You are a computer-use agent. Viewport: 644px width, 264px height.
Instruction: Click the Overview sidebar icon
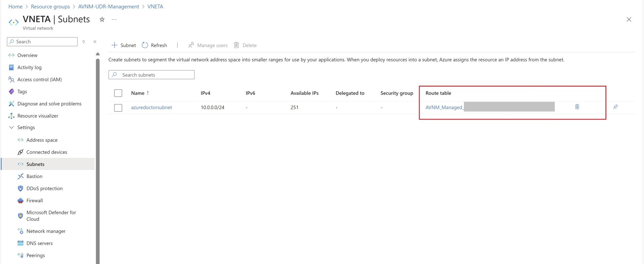tap(11, 55)
